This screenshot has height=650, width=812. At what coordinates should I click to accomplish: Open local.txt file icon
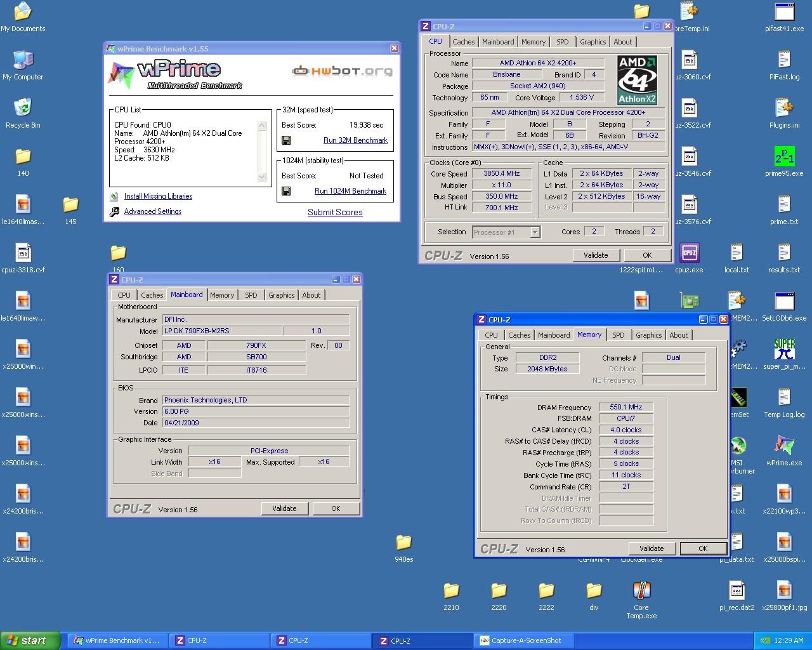pos(737,258)
